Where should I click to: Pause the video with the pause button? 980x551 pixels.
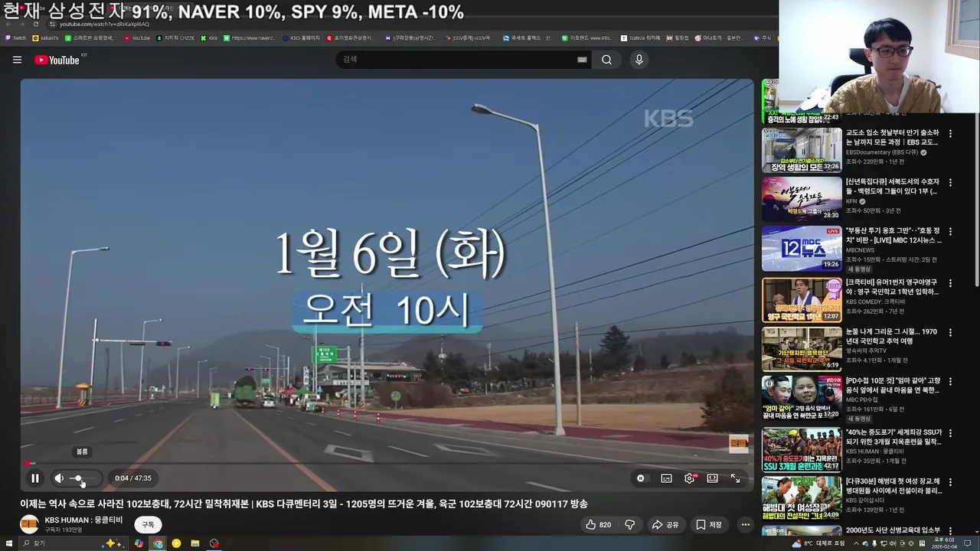35,478
